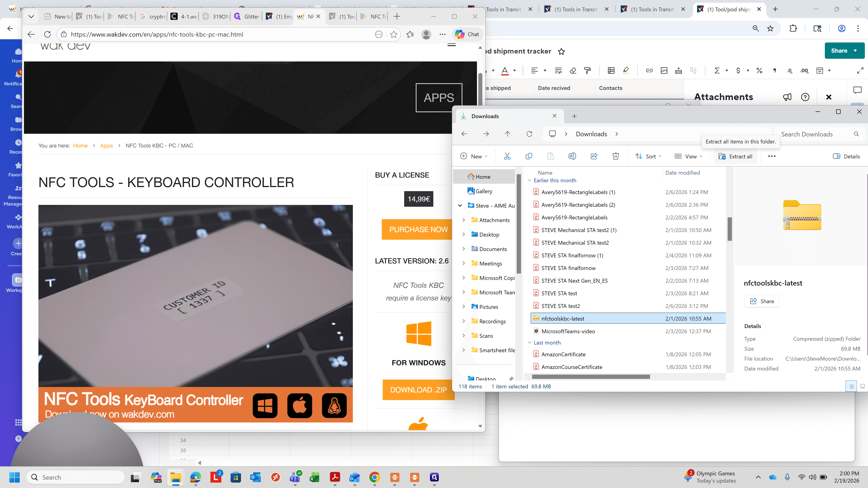The image size is (868, 488).
Task: Click the horizontal scrollbar in file list
Action: tap(591, 377)
